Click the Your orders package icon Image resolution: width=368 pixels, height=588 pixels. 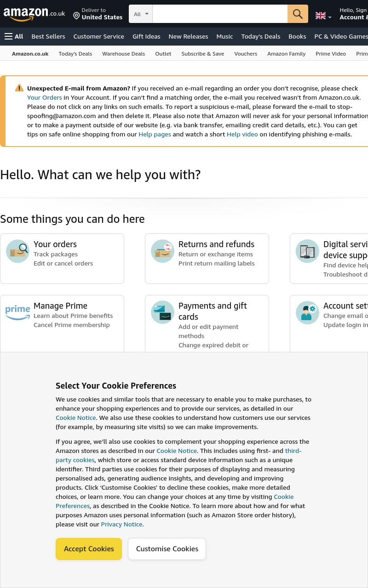[17, 251]
